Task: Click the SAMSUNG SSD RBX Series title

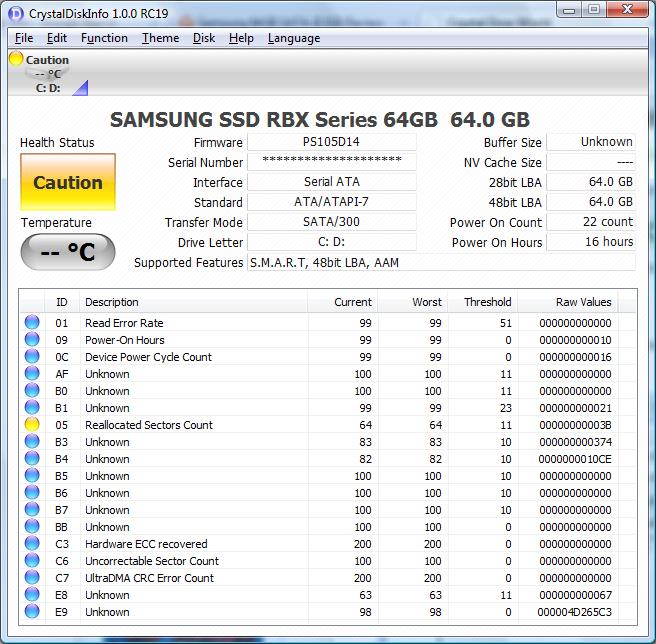Action: click(320, 120)
